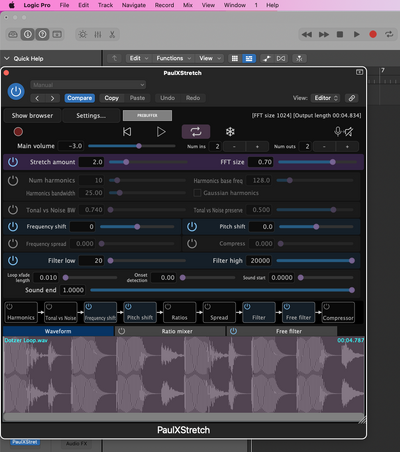Open the Manual preset dropdown

[88, 85]
